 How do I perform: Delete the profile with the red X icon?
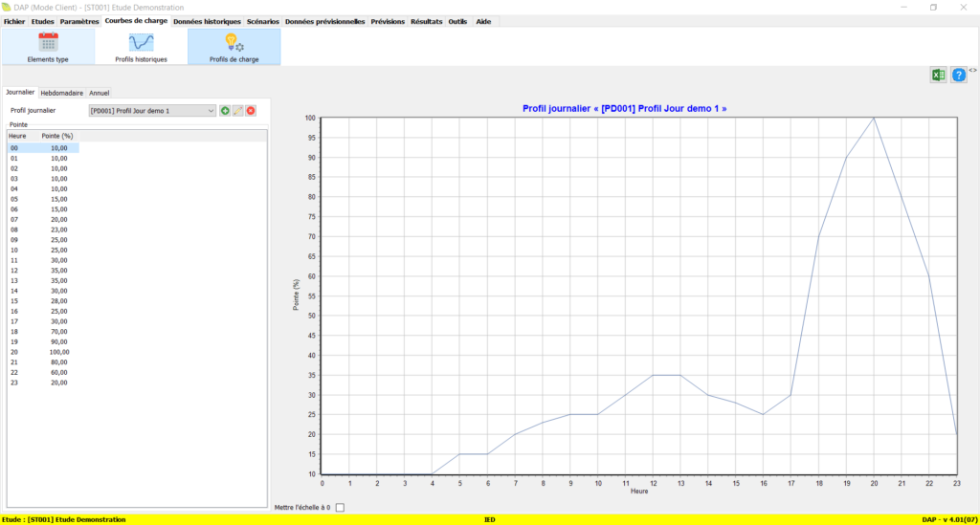pyautogui.click(x=251, y=111)
